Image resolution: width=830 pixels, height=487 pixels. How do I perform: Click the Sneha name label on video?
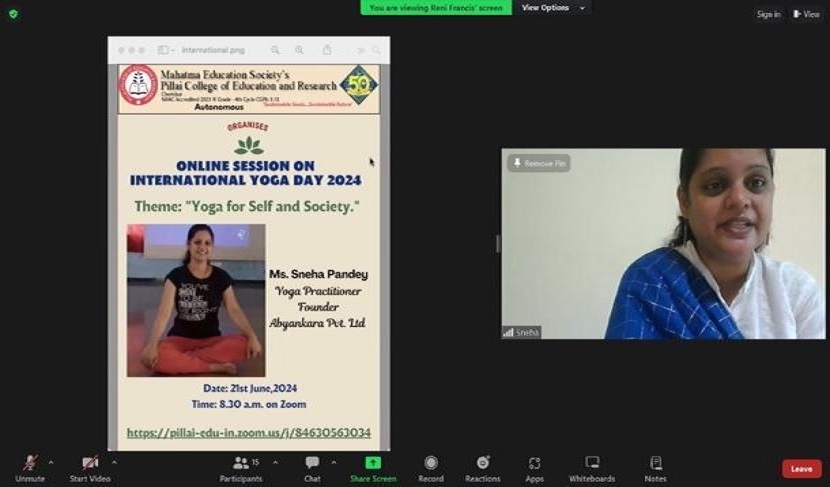coord(521,332)
